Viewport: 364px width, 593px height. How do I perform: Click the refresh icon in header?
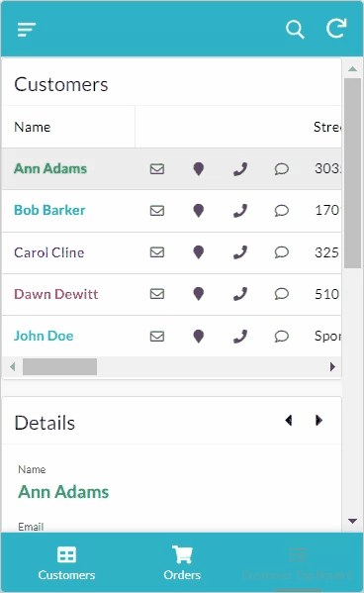pyautogui.click(x=336, y=29)
